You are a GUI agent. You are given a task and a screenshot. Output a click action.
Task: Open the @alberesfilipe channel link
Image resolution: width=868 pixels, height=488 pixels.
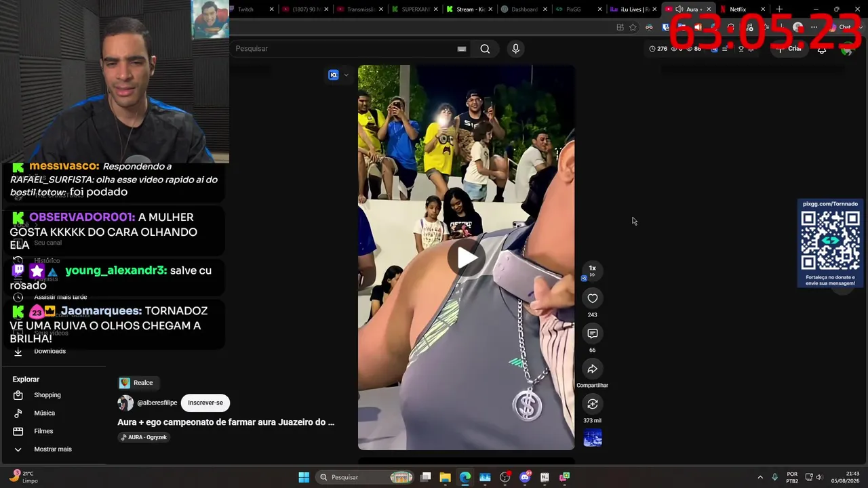[157, 403]
